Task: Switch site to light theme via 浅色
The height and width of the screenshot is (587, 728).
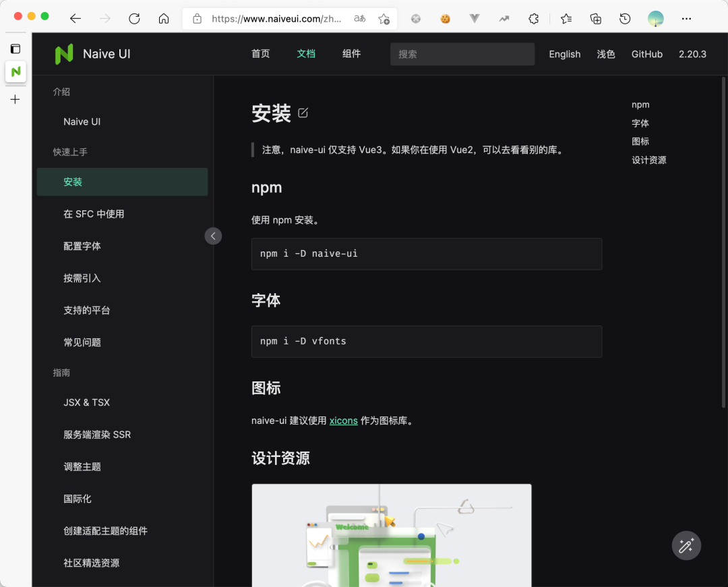Action: pyautogui.click(x=605, y=54)
